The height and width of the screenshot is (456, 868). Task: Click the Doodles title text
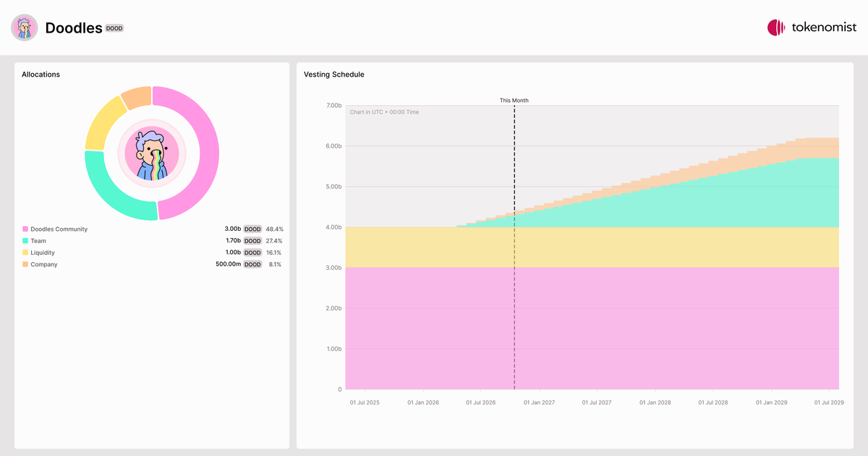point(74,28)
